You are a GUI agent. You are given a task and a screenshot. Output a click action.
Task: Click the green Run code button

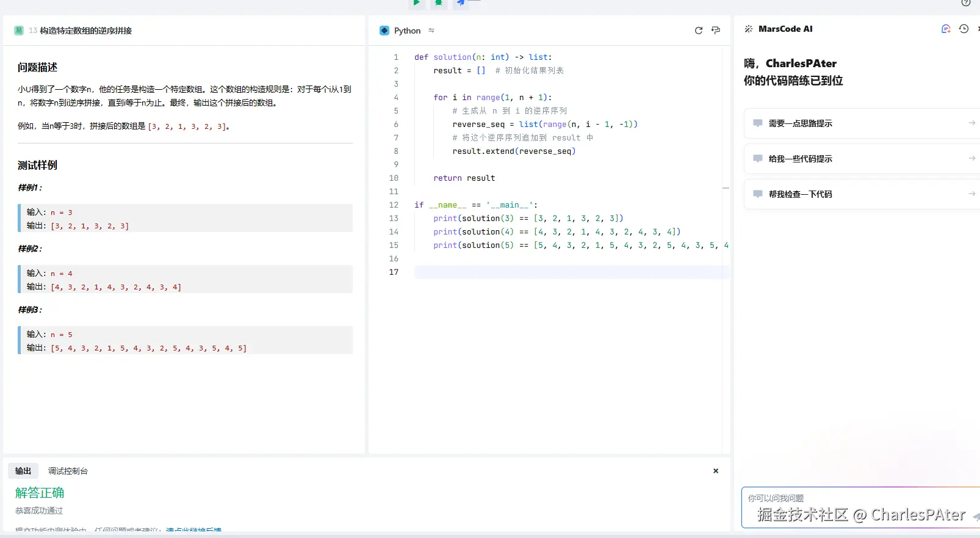point(416,3)
